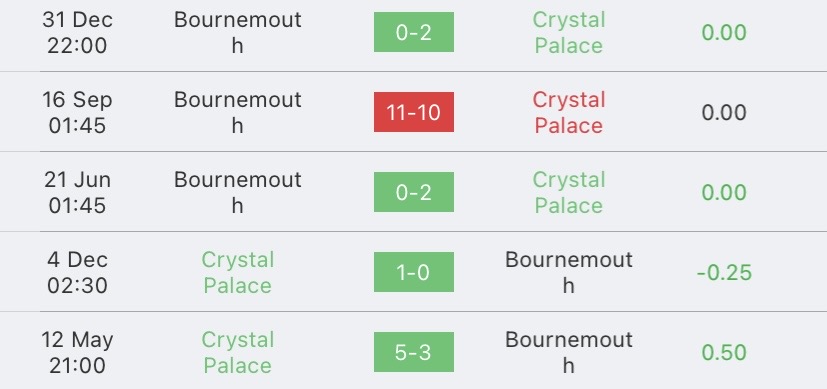Open Crystal Palace in the 21 Jun row
The height and width of the screenshot is (389, 827).
[x=569, y=193]
